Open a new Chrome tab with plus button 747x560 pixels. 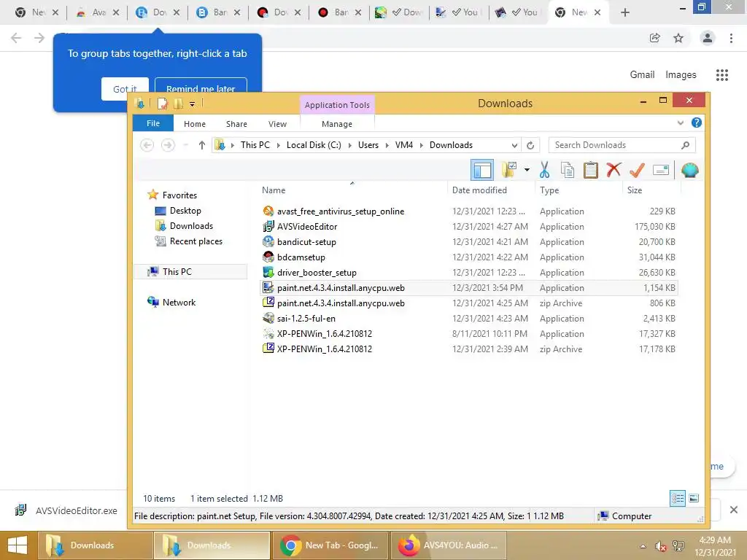[x=625, y=12]
